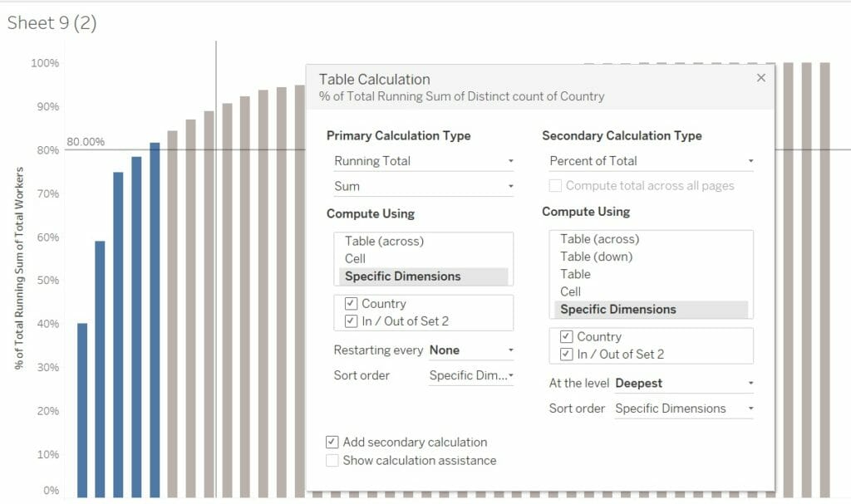The height and width of the screenshot is (504, 851).
Task: Select Table (across) in primary Compute Using
Action: tap(384, 241)
